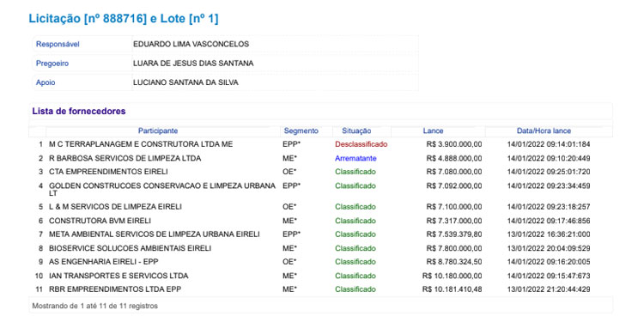
Task: Select BIOSERVICE SOLUCOES AMBIENTAIS row
Action: pyautogui.click(x=320, y=248)
